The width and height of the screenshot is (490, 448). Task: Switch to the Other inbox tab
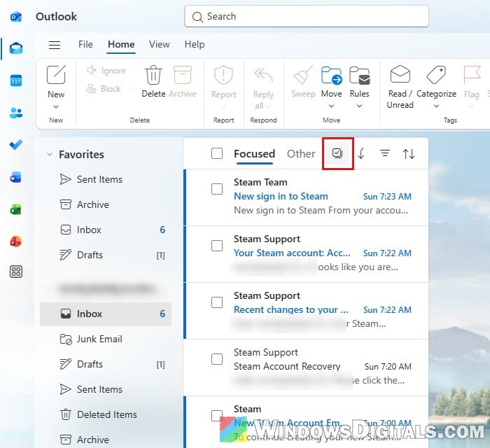(x=301, y=154)
